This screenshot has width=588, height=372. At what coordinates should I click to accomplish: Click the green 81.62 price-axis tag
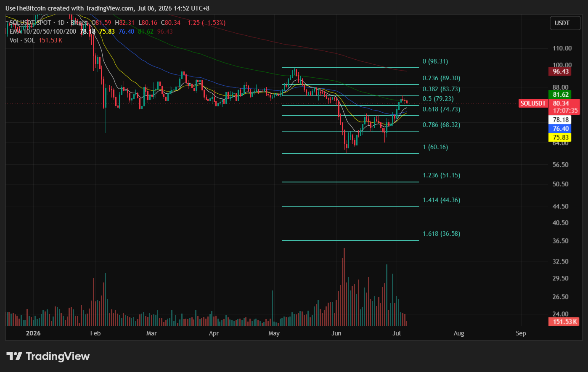tap(561, 95)
